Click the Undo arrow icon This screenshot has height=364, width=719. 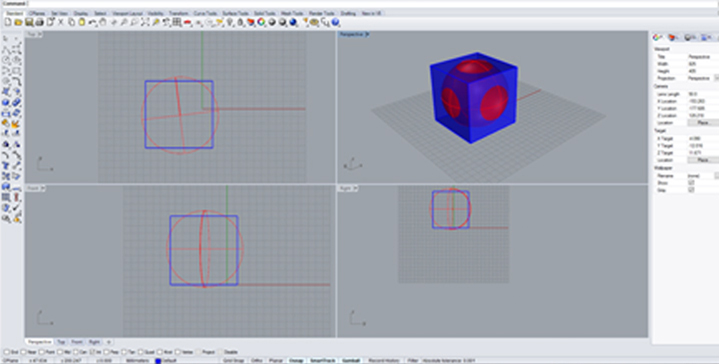click(x=93, y=22)
